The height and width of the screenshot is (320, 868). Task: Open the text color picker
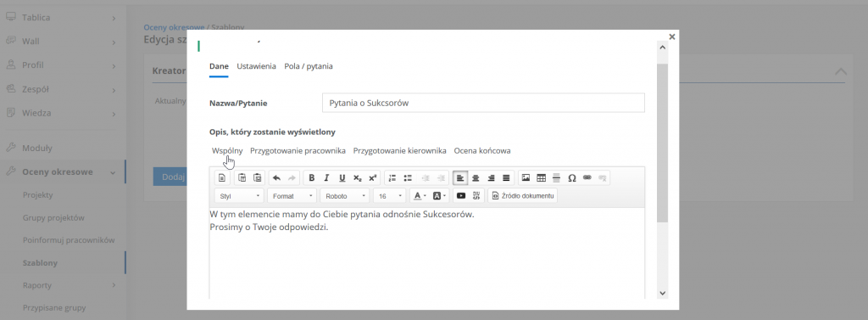[419, 196]
